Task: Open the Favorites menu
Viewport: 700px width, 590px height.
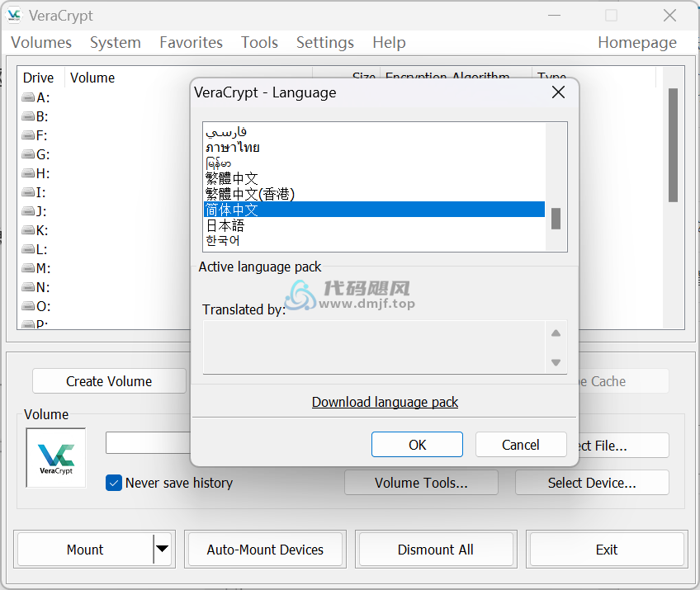Action: coord(191,42)
